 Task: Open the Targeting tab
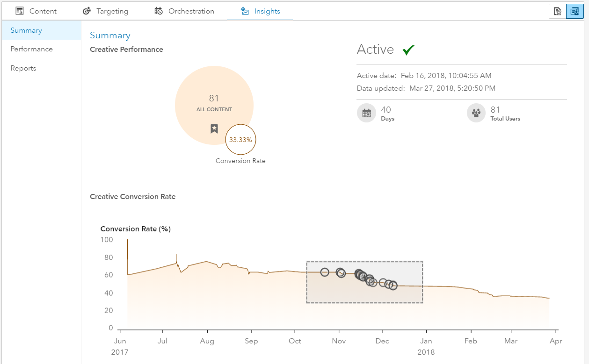[112, 11]
